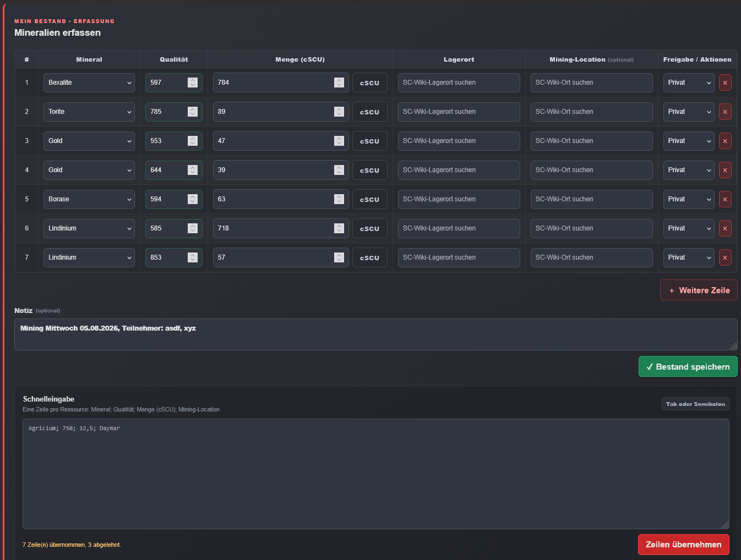
Task: Delete row 5 Borase entry
Action: coord(725,199)
